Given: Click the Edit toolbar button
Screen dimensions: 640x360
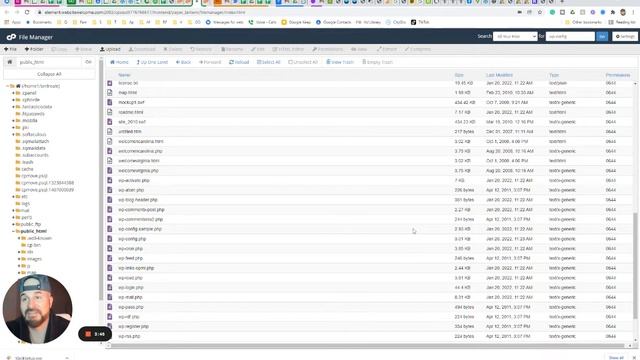Looking at the screenshot, I should coord(258,49).
